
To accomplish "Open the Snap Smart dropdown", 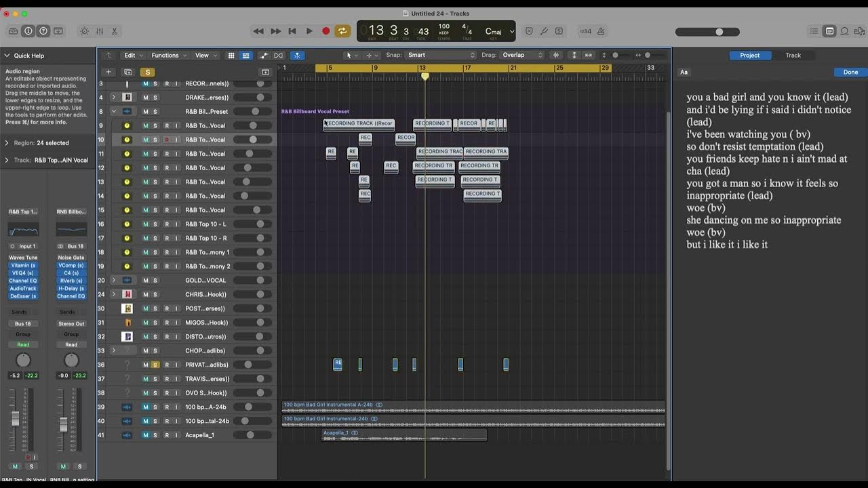I will click(x=441, y=56).
